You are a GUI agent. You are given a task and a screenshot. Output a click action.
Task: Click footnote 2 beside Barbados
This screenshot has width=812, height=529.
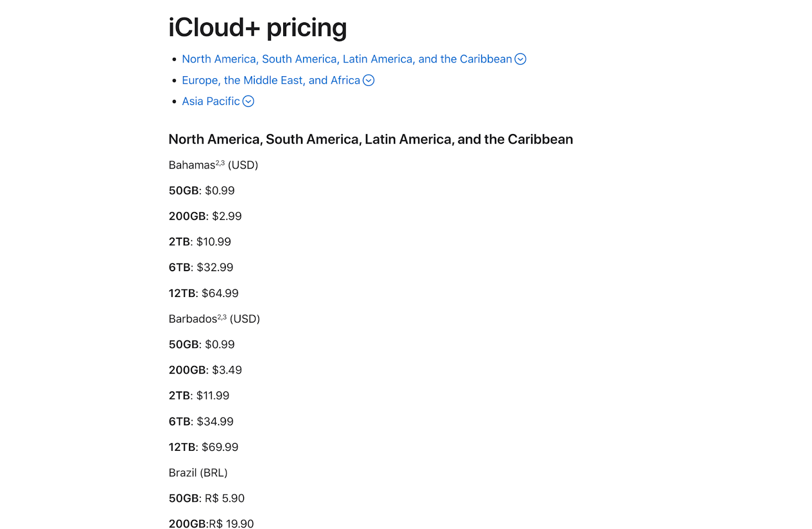(x=219, y=316)
